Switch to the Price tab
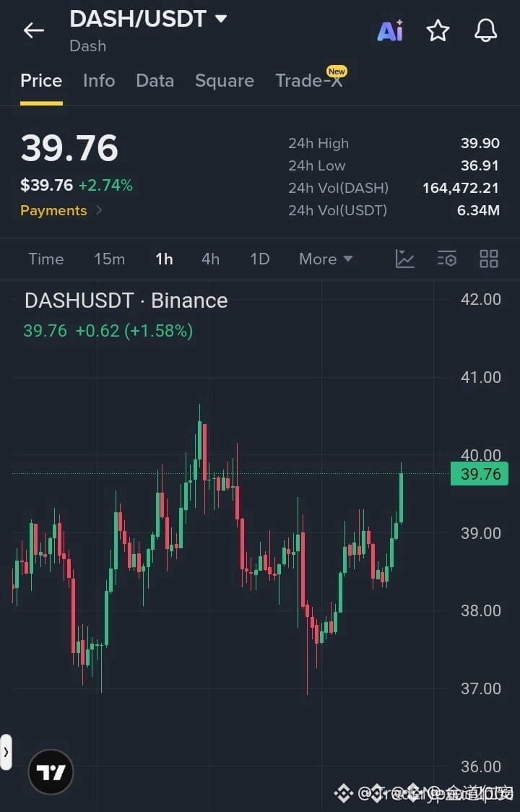Image resolution: width=520 pixels, height=812 pixels. click(41, 81)
